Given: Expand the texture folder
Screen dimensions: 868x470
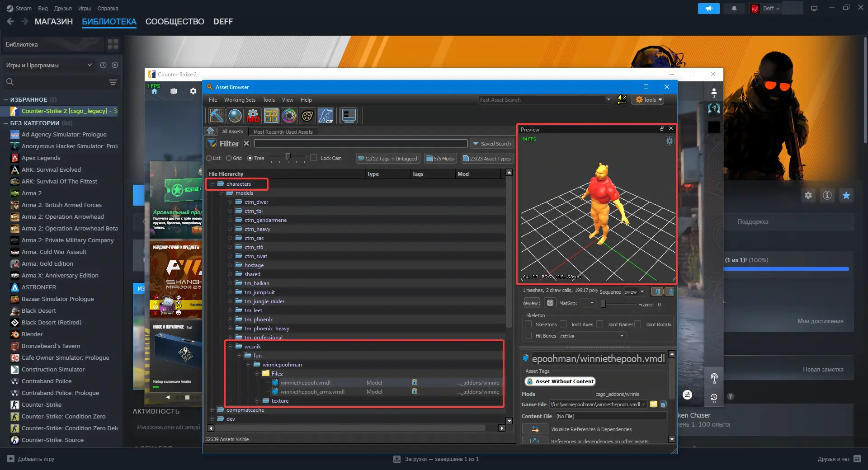Looking at the screenshot, I should pos(257,401).
